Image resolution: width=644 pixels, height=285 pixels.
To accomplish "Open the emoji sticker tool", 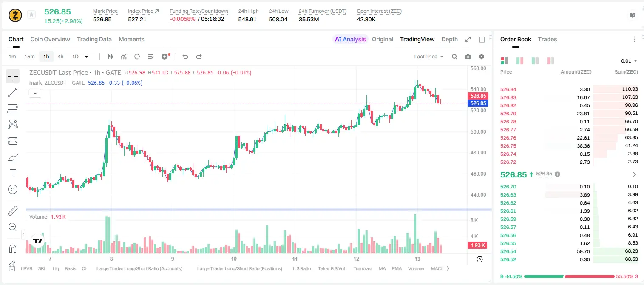I will click(x=13, y=189).
